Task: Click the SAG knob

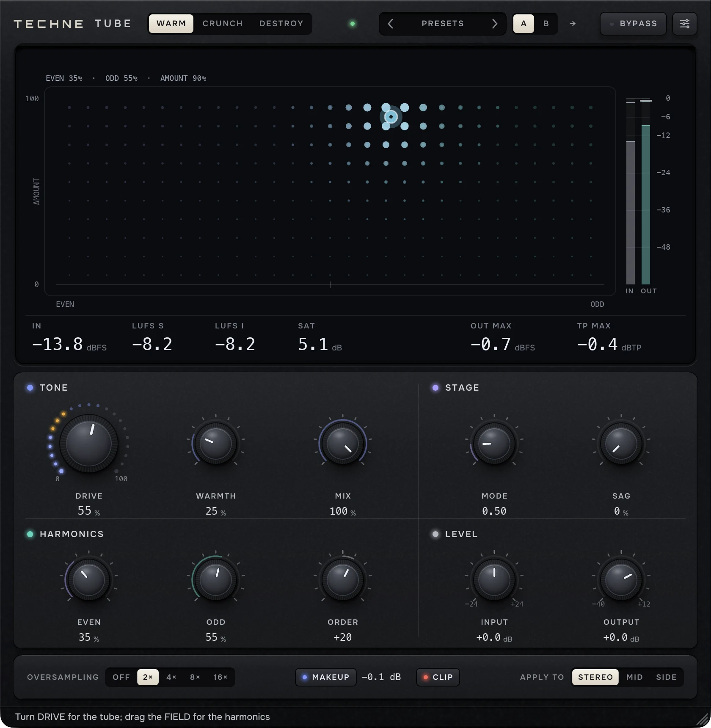Action: point(621,444)
